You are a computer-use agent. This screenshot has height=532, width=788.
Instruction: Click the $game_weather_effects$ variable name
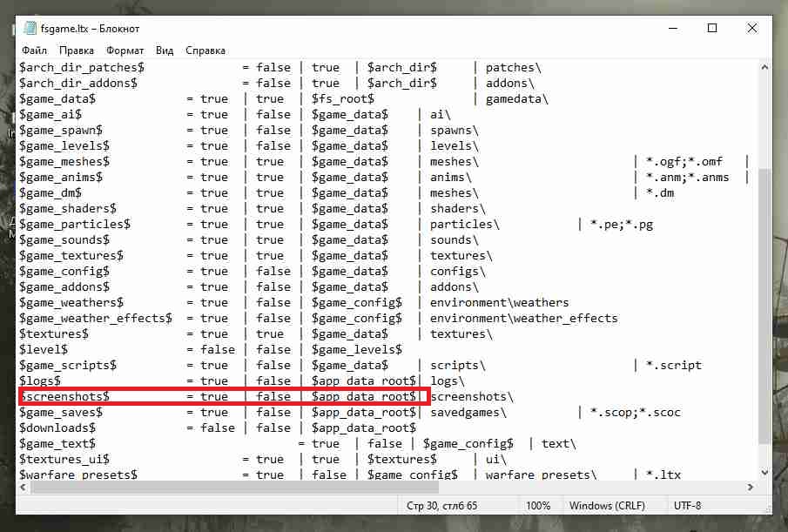tap(96, 318)
